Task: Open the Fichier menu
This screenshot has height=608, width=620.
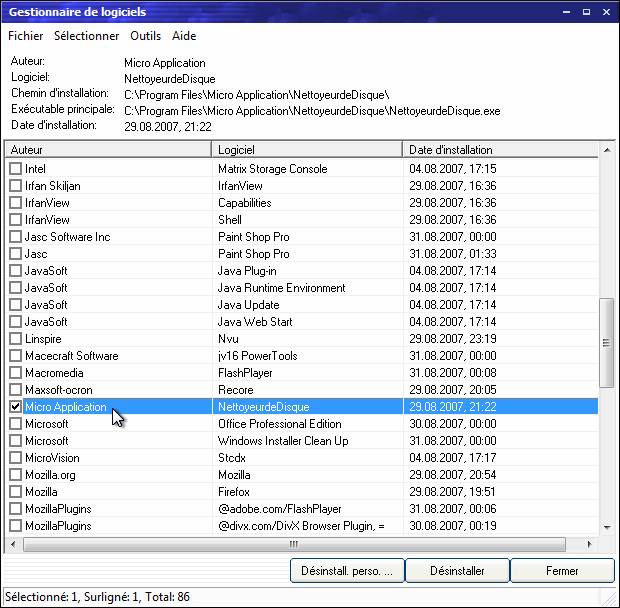Action: [x=26, y=36]
